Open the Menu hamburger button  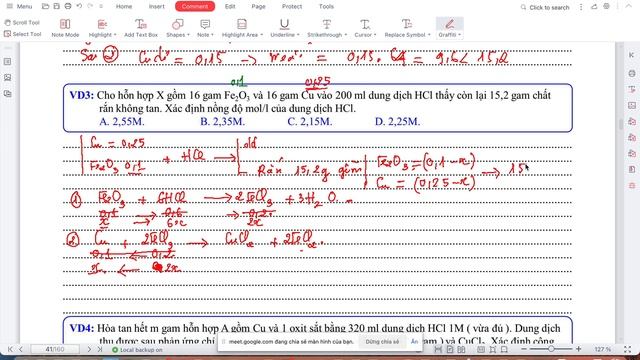tap(19, 7)
